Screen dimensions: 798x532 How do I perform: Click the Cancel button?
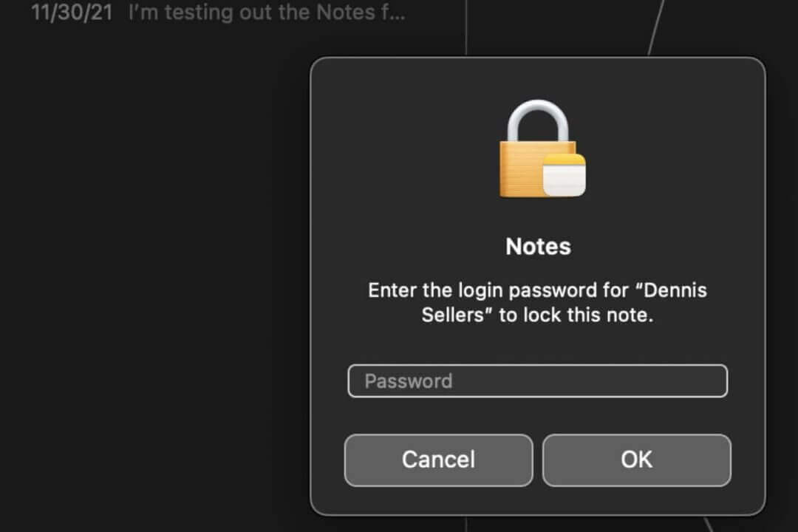[x=438, y=460]
